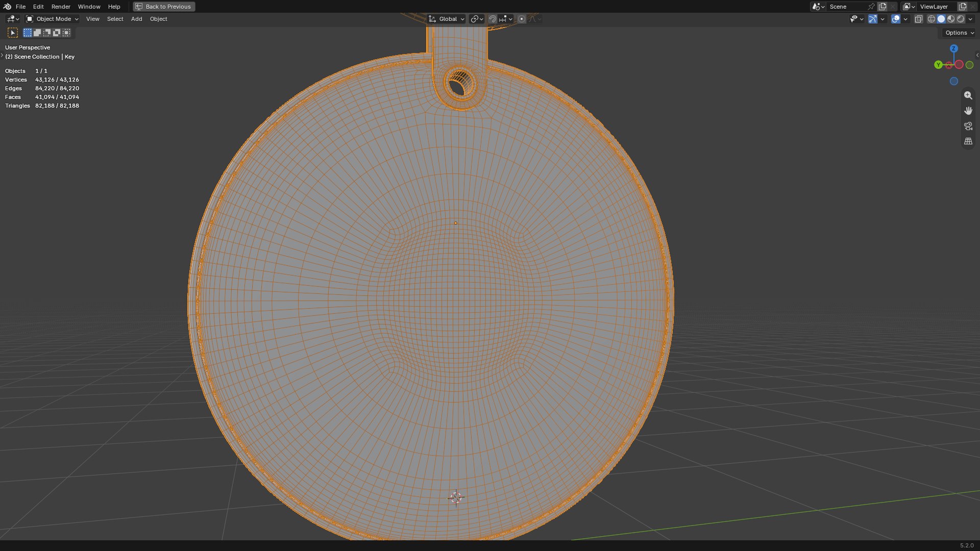Open the overlays options dropdown arrow

click(x=905, y=19)
